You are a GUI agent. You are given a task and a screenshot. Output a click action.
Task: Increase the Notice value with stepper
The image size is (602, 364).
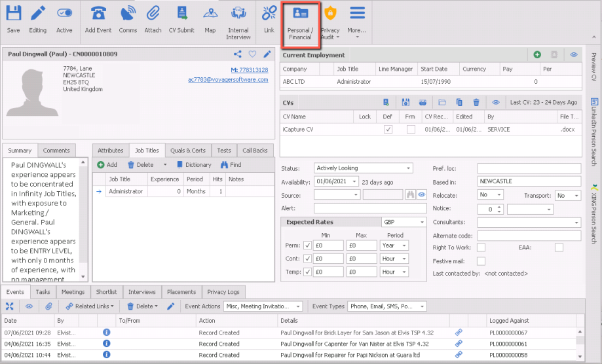tap(499, 206)
